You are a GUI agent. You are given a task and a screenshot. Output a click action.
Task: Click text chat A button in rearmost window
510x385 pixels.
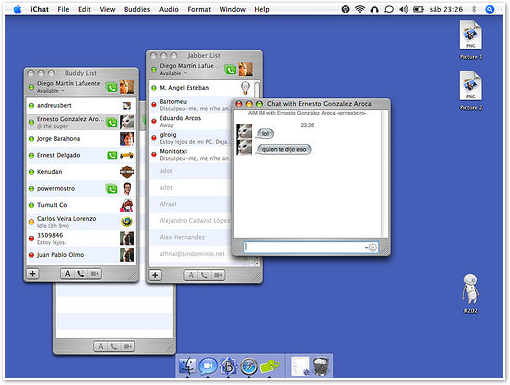pyautogui.click(x=100, y=346)
